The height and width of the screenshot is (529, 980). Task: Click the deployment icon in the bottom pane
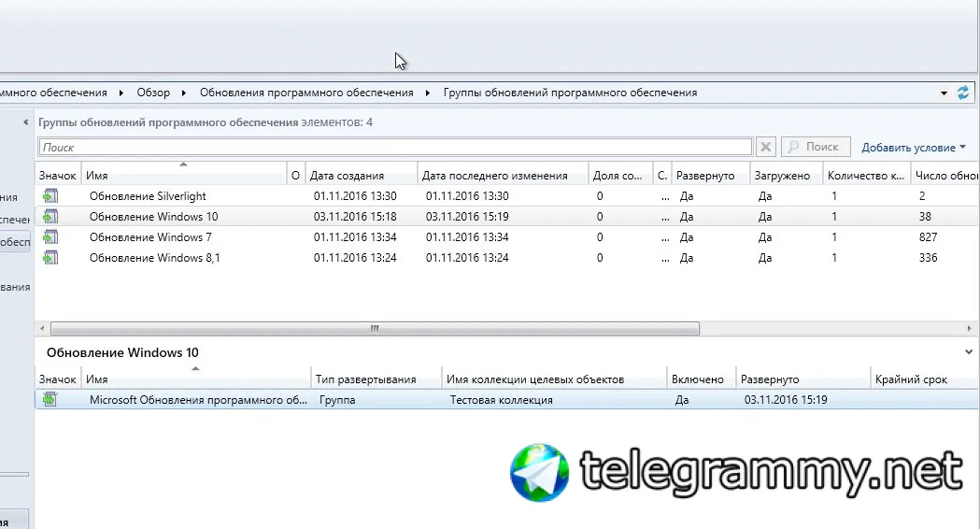coord(50,400)
